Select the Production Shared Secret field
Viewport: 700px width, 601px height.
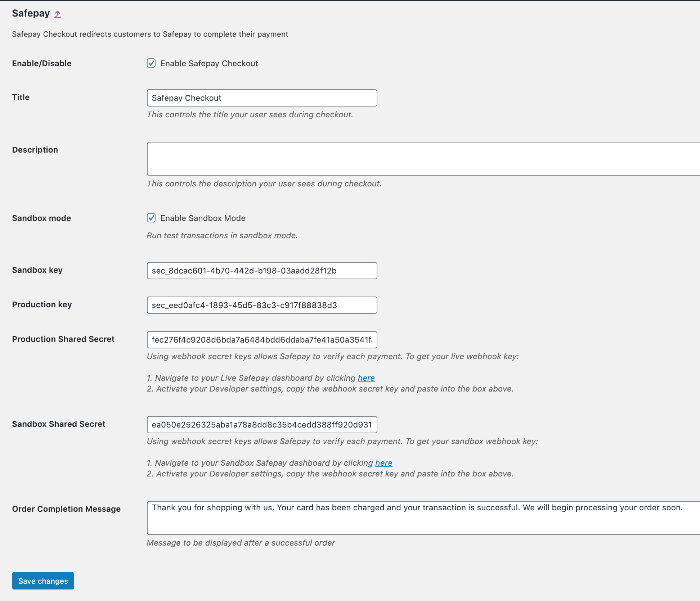click(x=262, y=340)
